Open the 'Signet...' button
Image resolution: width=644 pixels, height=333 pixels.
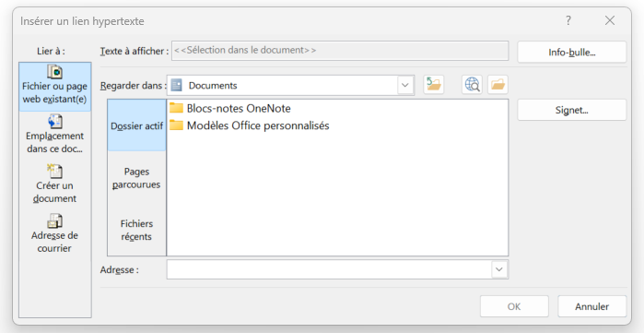coord(572,110)
